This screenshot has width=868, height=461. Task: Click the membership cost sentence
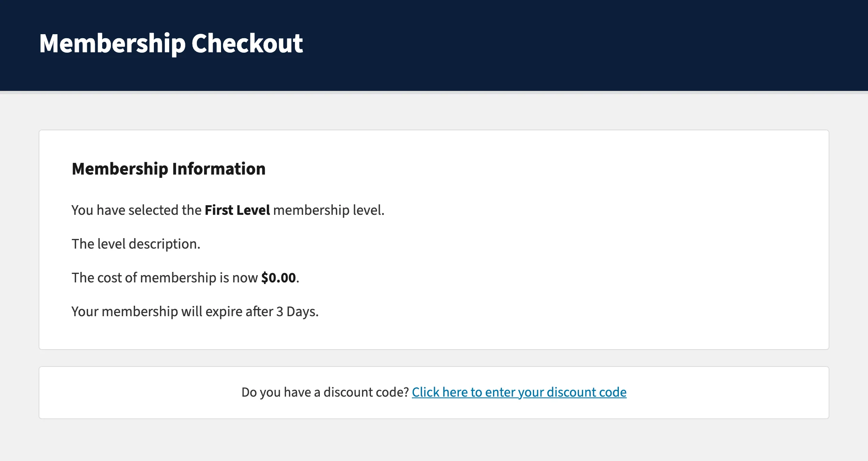pos(185,277)
